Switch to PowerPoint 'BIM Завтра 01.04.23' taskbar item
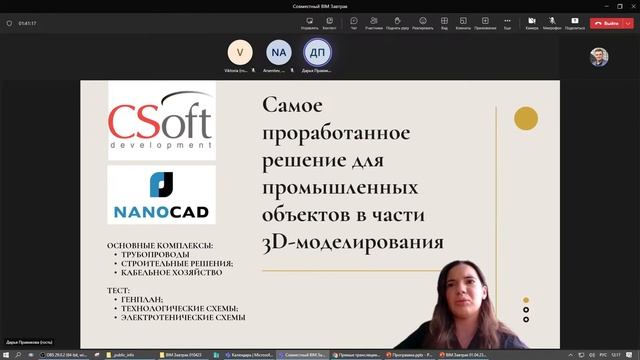 coord(463,355)
